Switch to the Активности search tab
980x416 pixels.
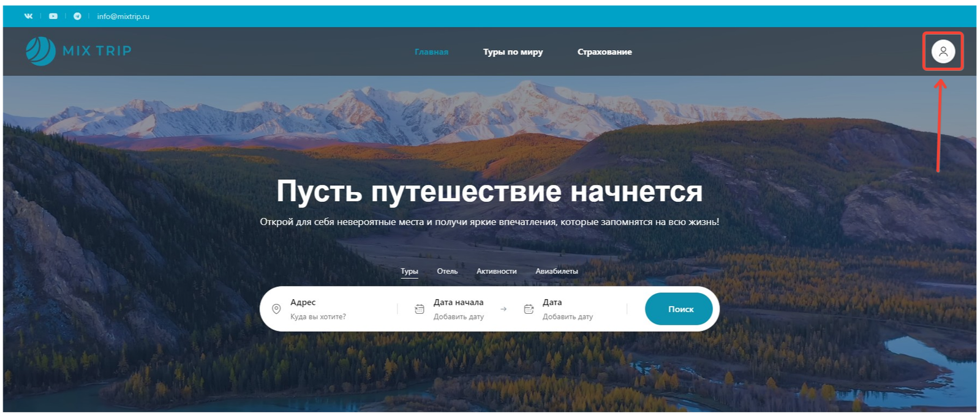click(497, 271)
